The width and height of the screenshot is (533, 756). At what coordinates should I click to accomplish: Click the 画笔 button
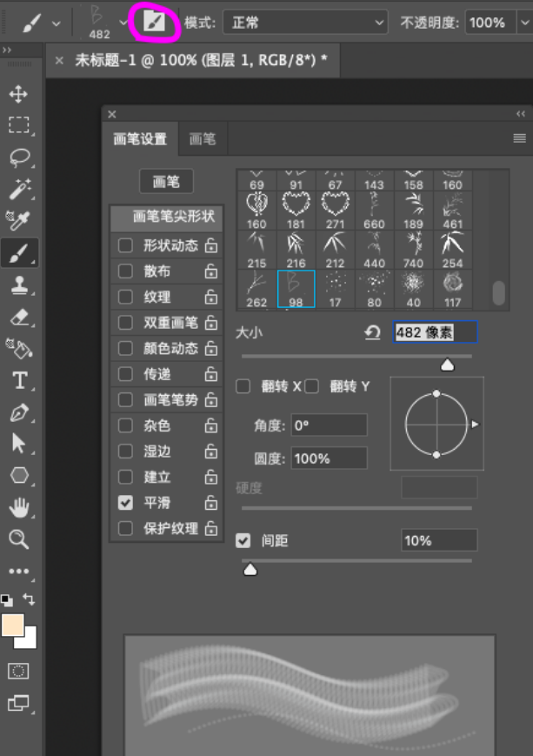point(166,181)
